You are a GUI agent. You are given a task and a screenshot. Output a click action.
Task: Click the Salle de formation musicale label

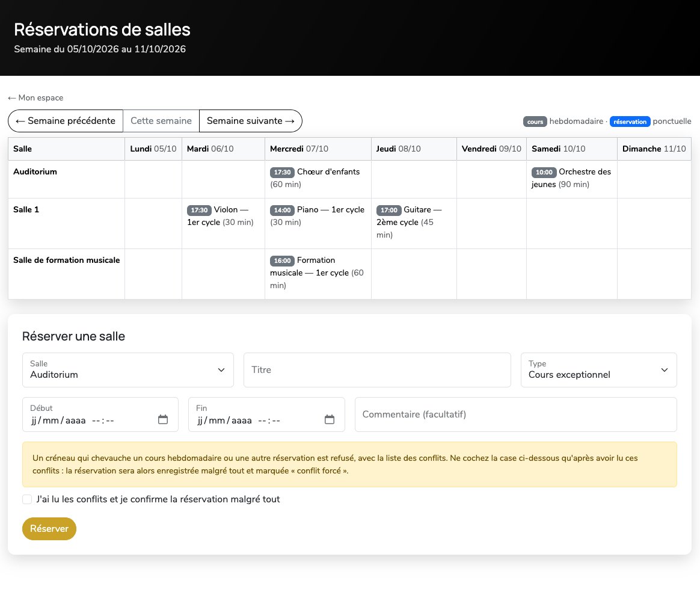coord(67,260)
